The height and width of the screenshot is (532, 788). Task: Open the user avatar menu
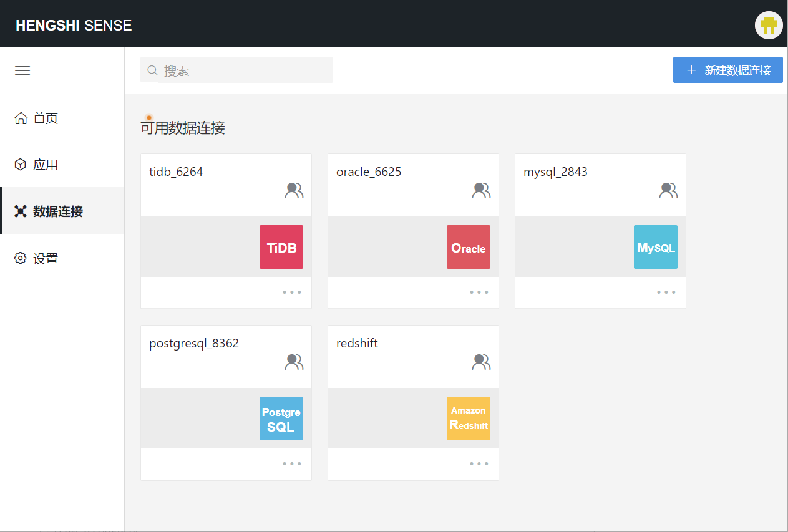pyautogui.click(x=769, y=25)
